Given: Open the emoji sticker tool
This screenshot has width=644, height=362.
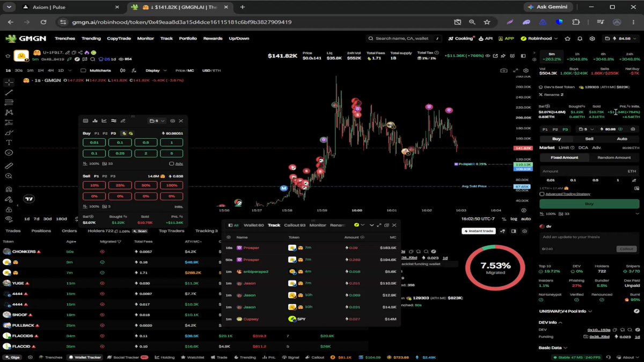Looking at the screenshot, I should pos(9,152).
